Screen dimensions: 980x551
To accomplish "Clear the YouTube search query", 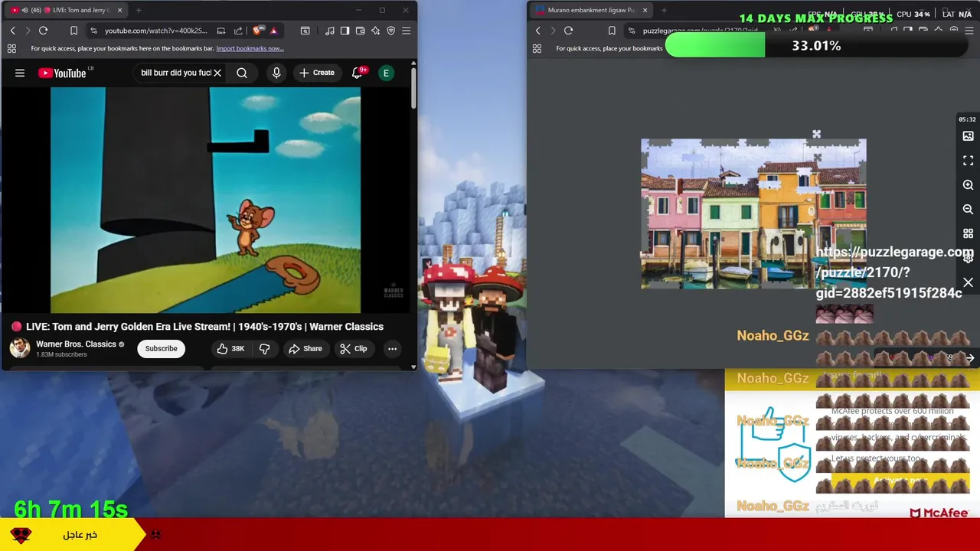I will 217,73.
